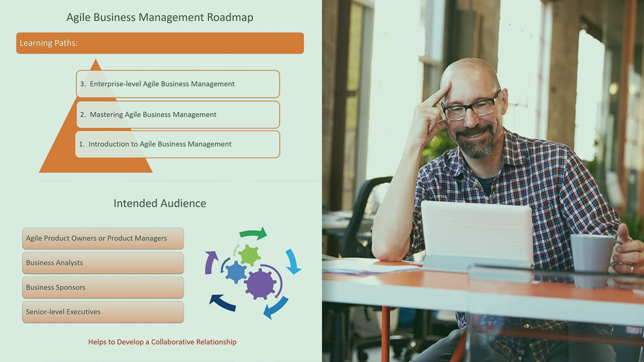644x362 pixels.
Task: Click the small blue gear icon
Action: pos(235,272)
